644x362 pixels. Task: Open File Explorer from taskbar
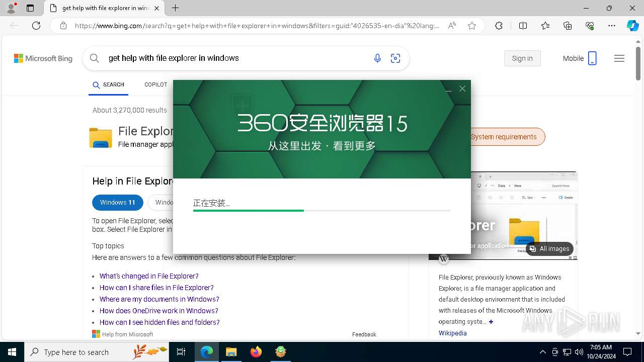[x=231, y=352]
